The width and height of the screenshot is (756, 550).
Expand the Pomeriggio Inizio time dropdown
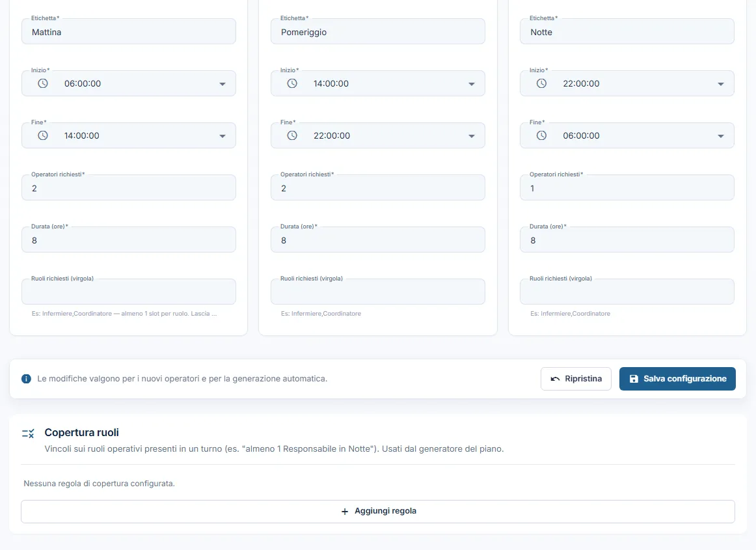click(x=472, y=84)
